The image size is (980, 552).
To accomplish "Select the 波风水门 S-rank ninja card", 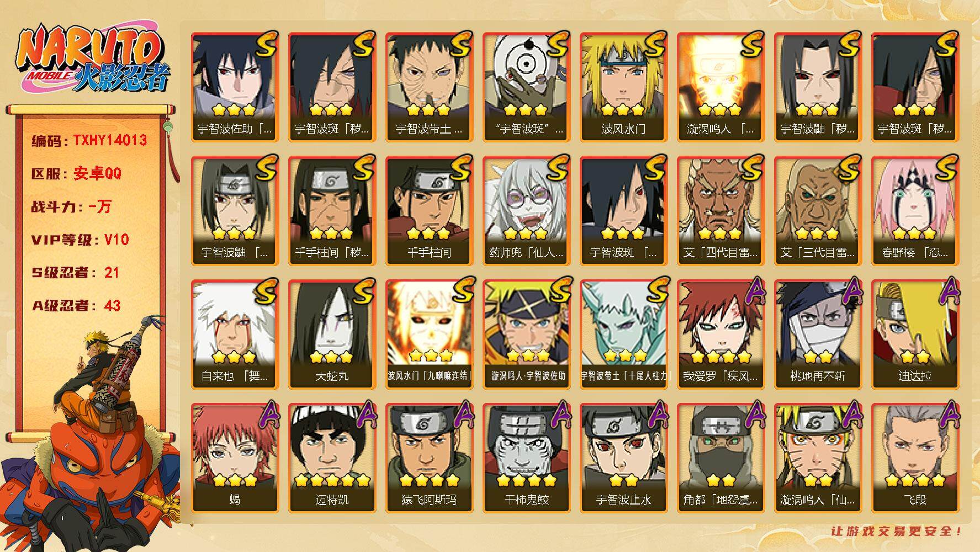I will [x=623, y=87].
